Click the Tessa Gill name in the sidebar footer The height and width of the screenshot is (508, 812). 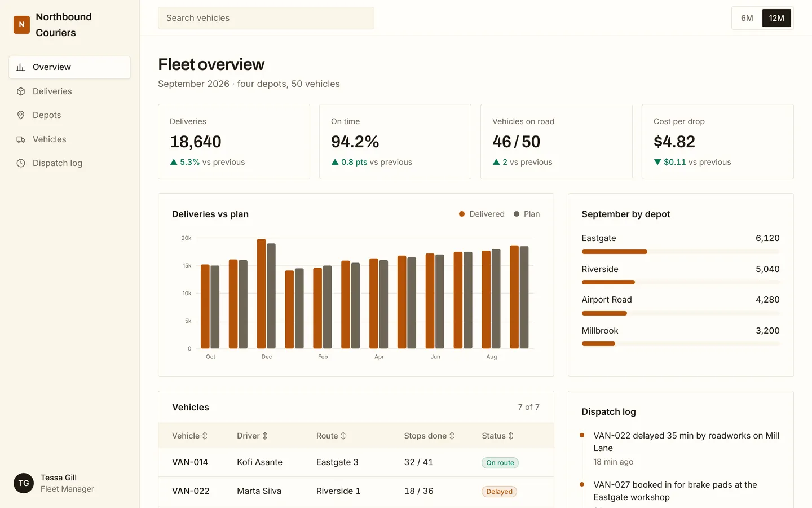pos(59,478)
